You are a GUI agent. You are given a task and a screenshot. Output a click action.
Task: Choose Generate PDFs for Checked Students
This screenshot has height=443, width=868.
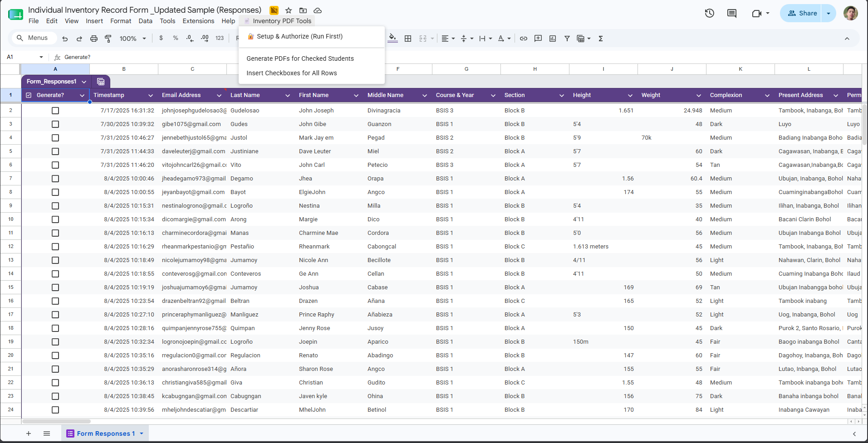point(312,58)
